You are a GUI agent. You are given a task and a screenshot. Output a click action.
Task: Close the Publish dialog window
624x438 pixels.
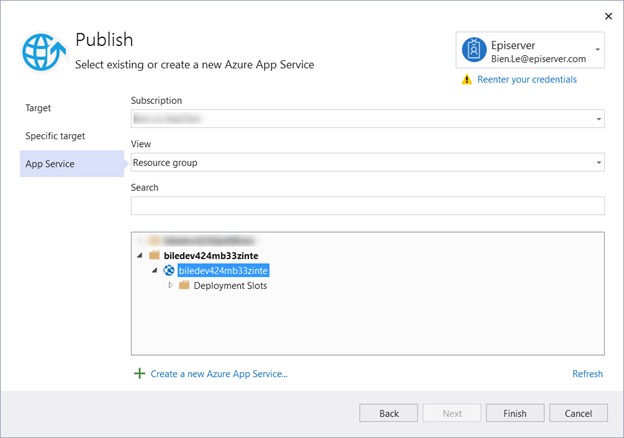[608, 16]
